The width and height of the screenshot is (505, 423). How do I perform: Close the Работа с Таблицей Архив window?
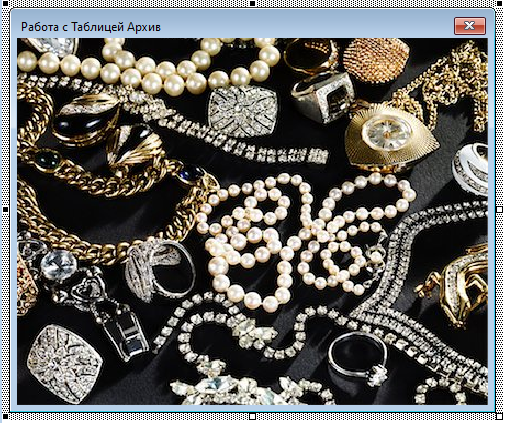470,26
